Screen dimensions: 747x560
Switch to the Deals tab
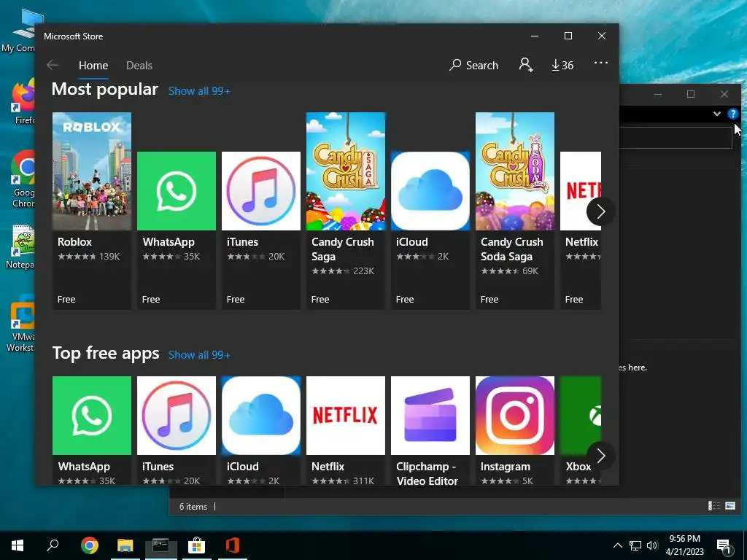[139, 65]
